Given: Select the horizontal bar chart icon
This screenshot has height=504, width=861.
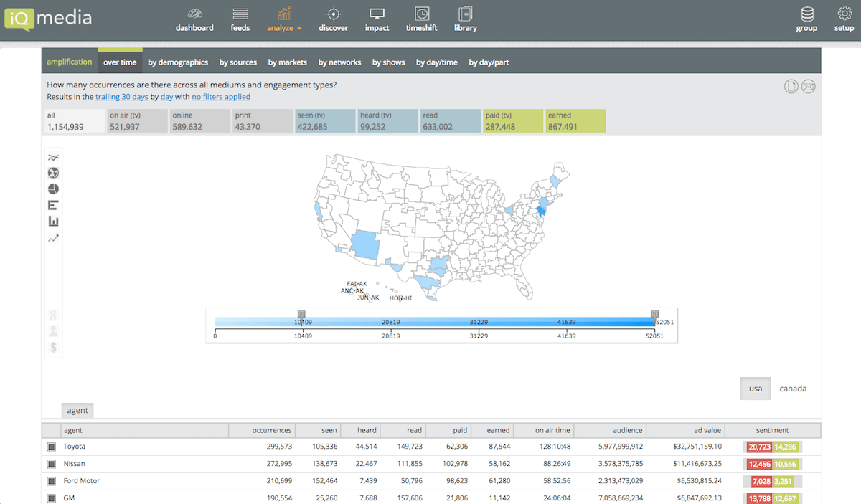Looking at the screenshot, I should 53,205.
